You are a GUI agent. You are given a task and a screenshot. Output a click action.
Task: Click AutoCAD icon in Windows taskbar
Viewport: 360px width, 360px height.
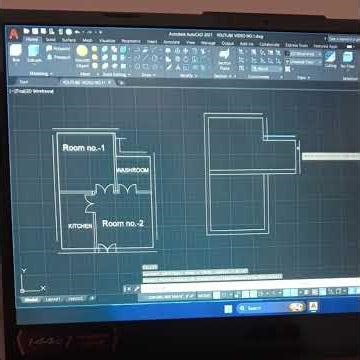pos(313,306)
